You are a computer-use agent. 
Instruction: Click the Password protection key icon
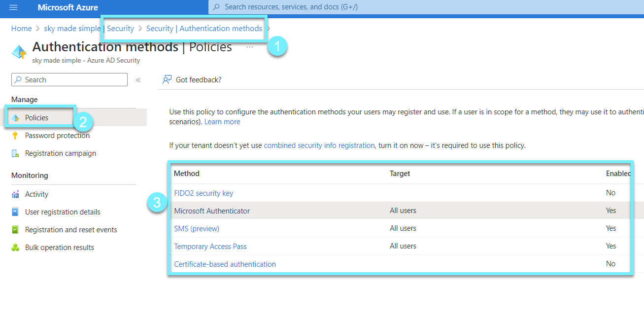(x=15, y=136)
